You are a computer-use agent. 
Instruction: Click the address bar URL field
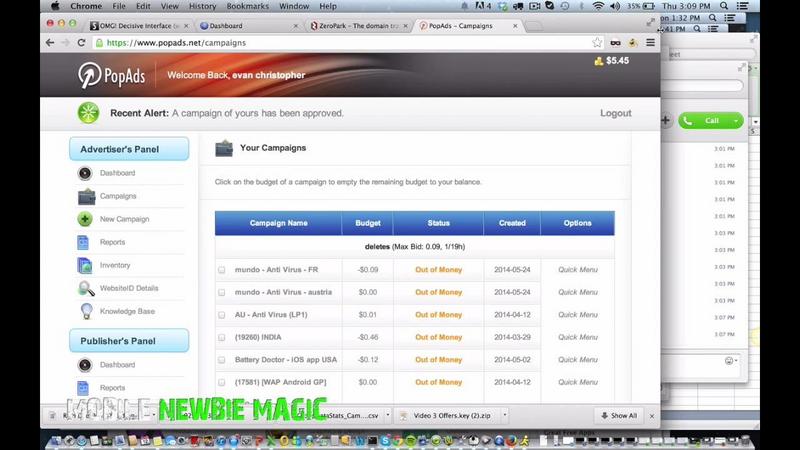point(342,43)
